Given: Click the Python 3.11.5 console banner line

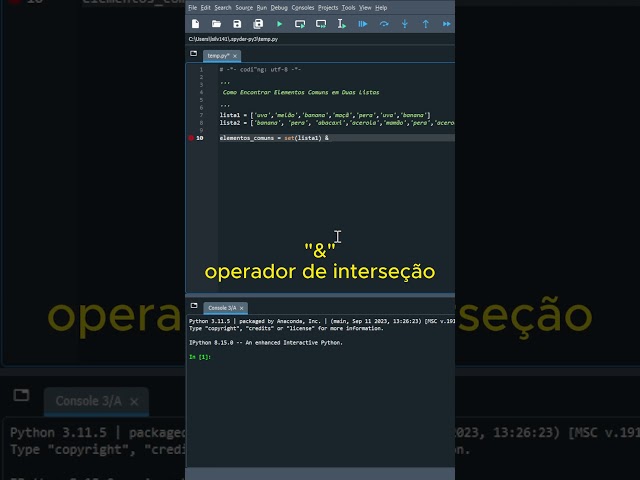Looking at the screenshot, I should [x=322, y=321].
